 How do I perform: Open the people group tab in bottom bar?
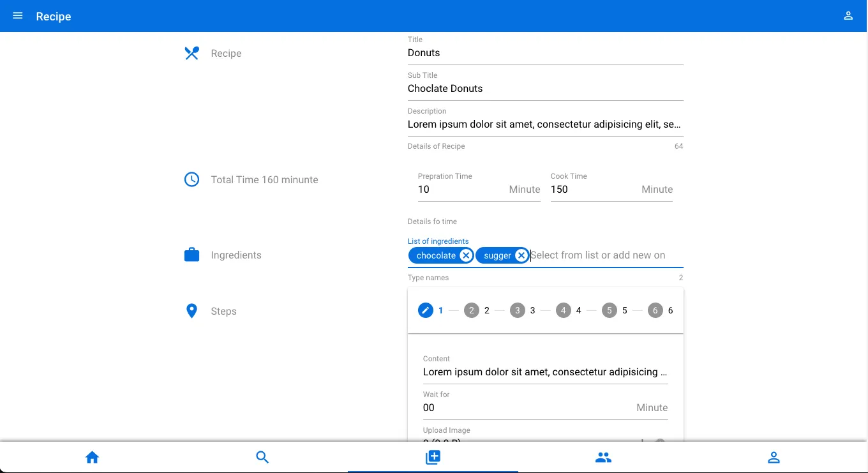pos(603,457)
